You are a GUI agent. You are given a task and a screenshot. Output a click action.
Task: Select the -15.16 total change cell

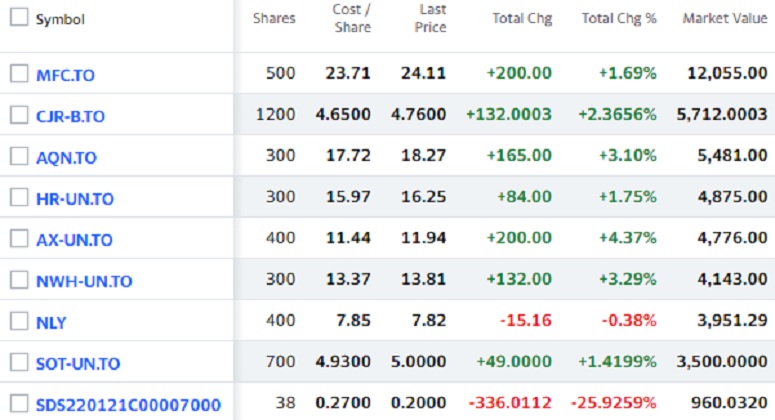pos(525,320)
